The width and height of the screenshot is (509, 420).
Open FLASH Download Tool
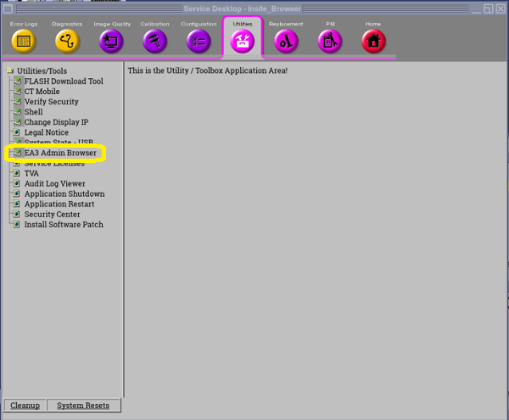tap(63, 81)
